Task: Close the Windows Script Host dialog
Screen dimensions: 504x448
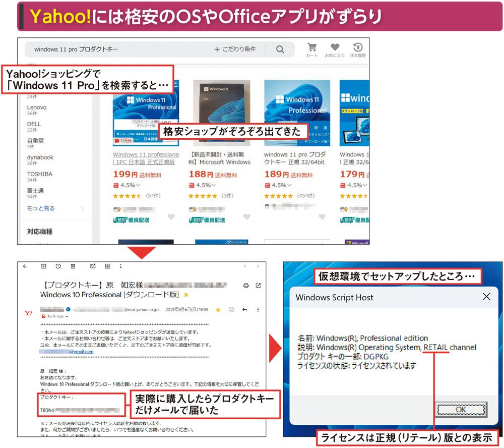Action: 486,297
